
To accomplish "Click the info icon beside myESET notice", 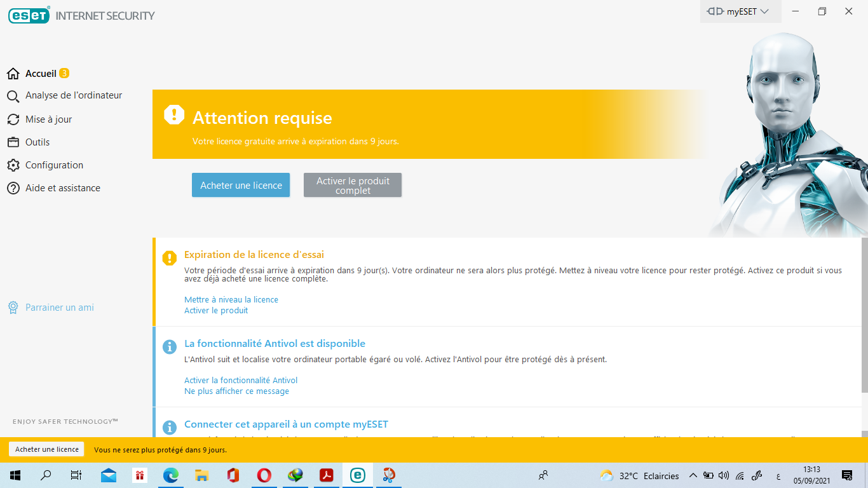I will (169, 427).
